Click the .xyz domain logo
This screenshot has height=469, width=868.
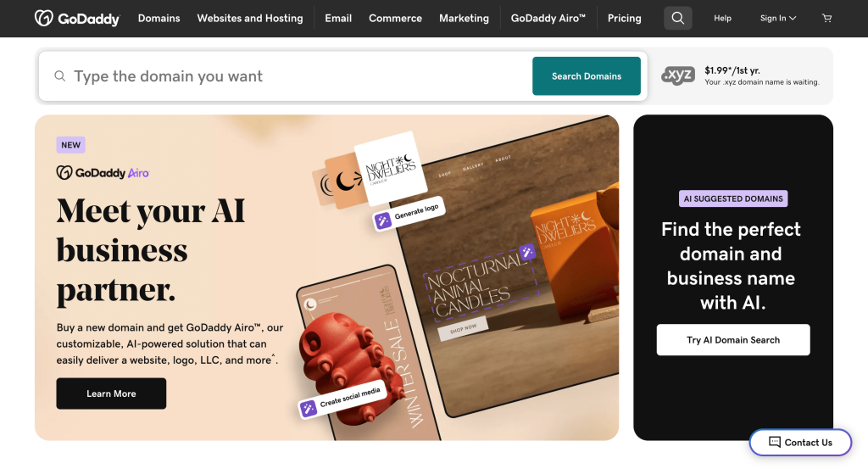coord(678,75)
